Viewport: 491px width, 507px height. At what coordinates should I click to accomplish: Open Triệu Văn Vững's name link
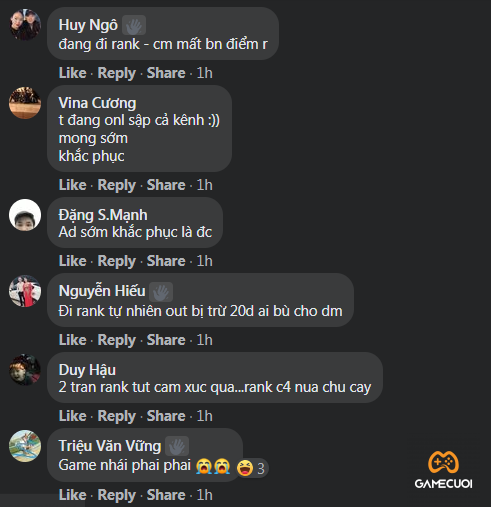pyautogui.click(x=110, y=446)
